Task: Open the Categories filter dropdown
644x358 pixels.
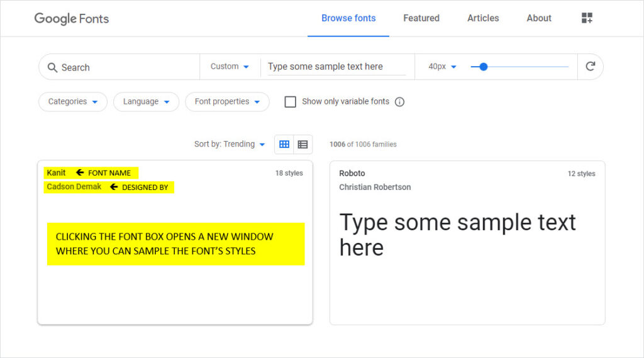Action: point(73,101)
